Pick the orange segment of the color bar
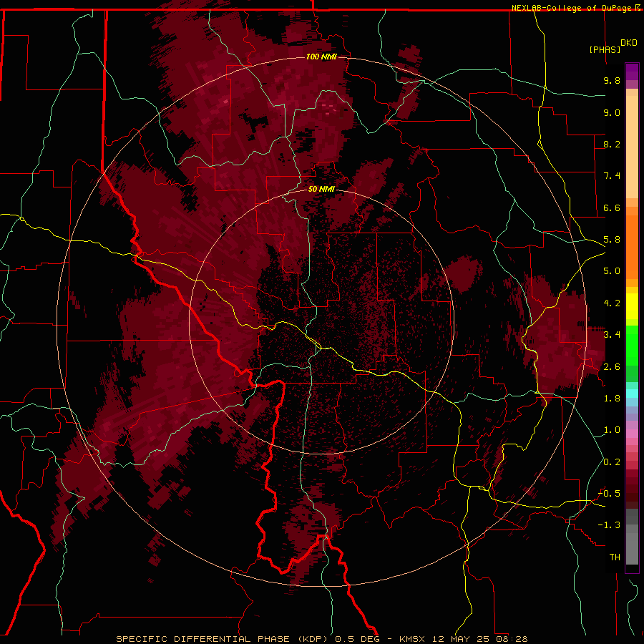The width and height of the screenshot is (644, 644). coord(632,243)
